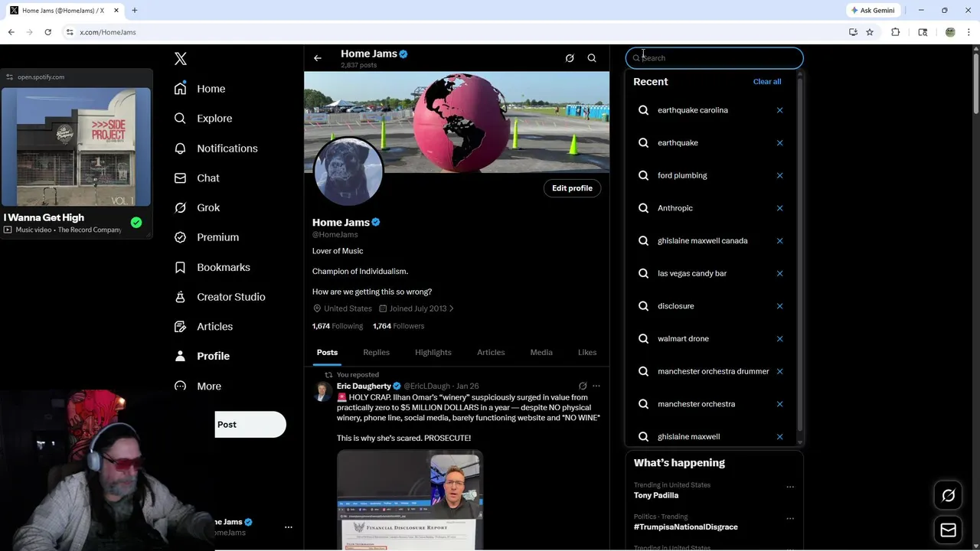Expand Joined July 2013 details
980x551 pixels.
pos(416,308)
